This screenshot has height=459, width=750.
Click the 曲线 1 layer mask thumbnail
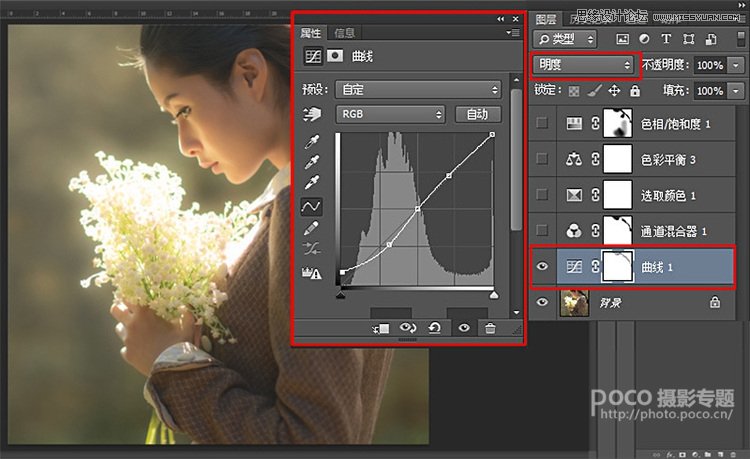(x=618, y=266)
